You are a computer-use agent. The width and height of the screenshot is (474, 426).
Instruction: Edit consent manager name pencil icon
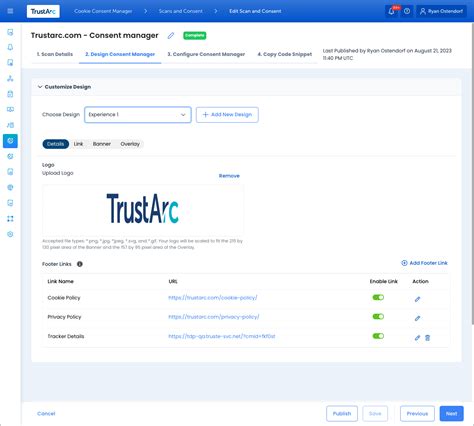tap(171, 35)
